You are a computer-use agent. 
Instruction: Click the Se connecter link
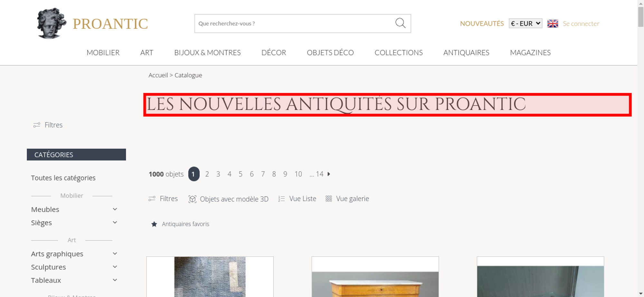pos(581,23)
